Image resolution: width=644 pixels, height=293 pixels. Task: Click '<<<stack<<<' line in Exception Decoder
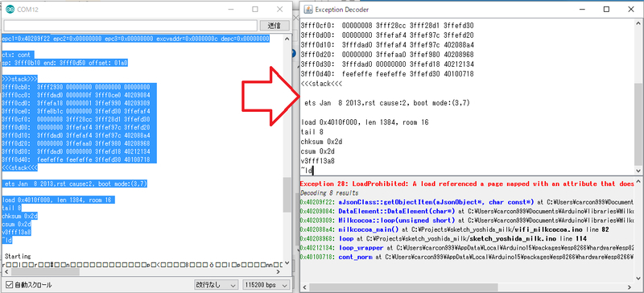(x=321, y=84)
